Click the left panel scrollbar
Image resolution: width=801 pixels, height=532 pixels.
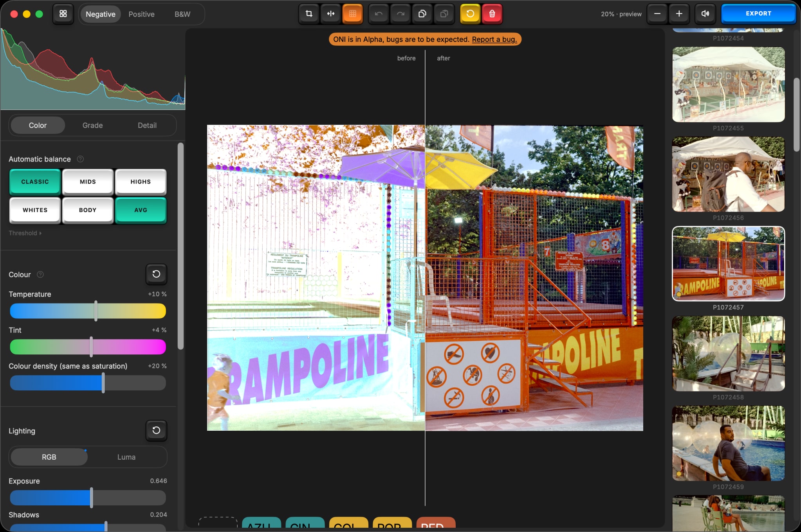pos(180,246)
